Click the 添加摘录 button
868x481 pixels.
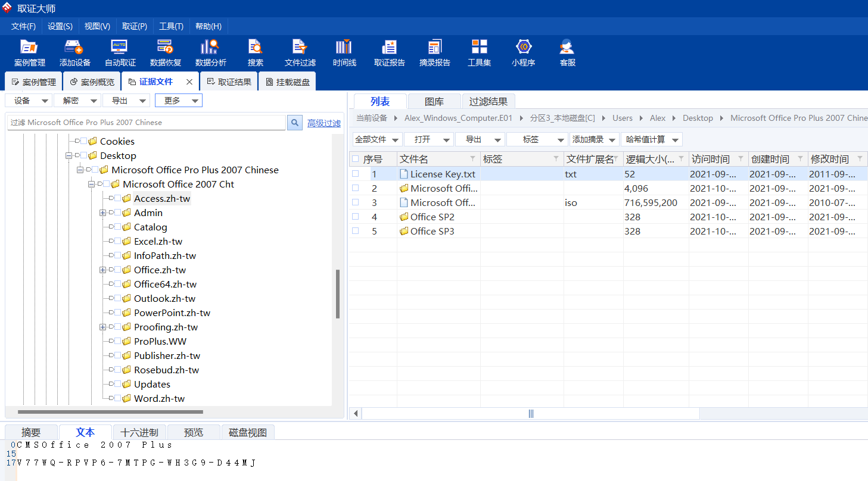(595, 139)
